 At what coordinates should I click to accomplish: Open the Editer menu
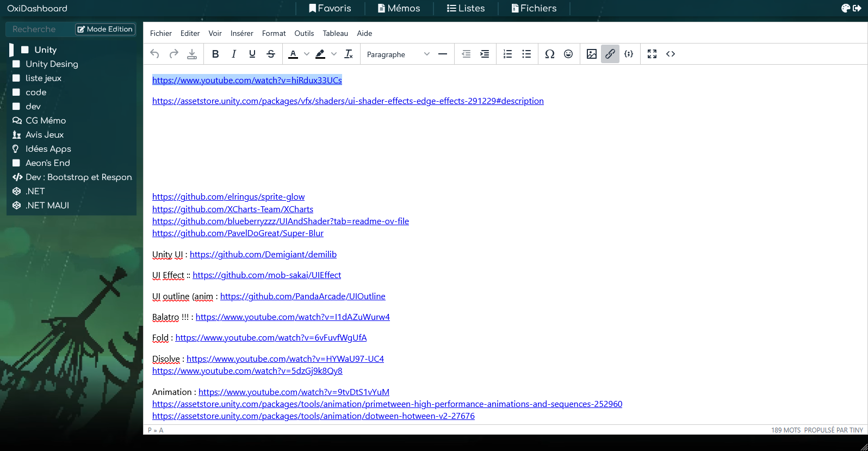point(190,33)
